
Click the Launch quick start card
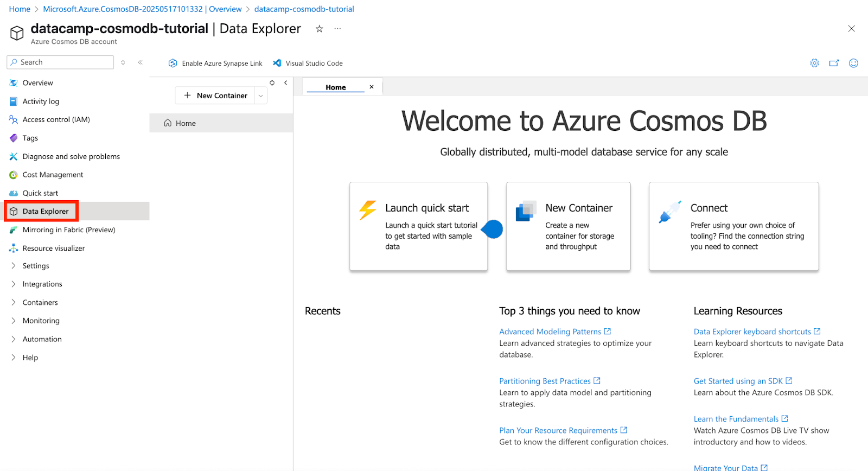pos(418,226)
